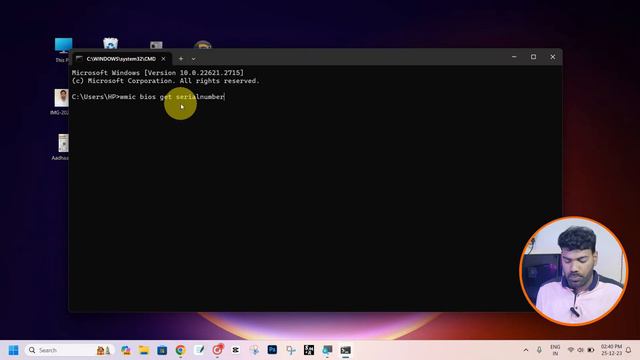The image size is (640, 360).
Task: Close the terminal window
Action: (x=553, y=57)
